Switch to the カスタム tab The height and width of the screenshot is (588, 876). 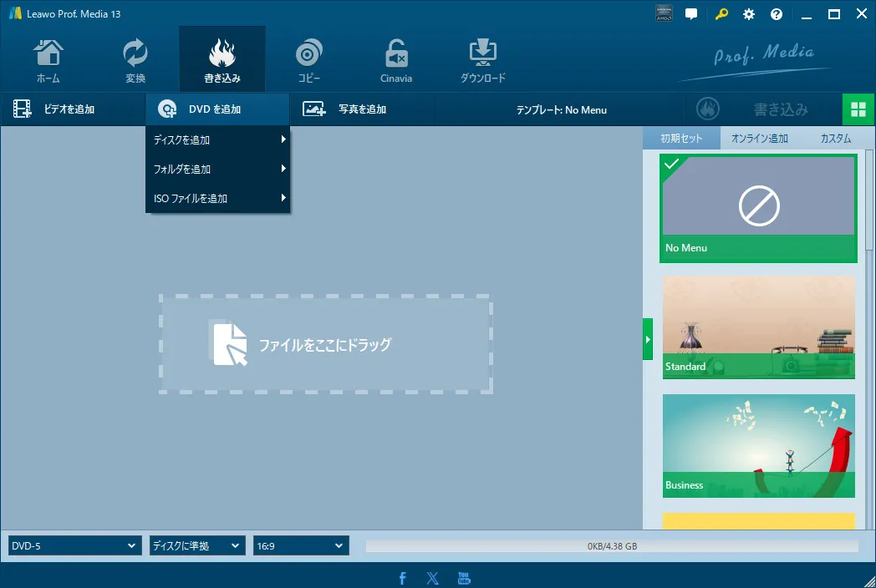tap(835, 138)
